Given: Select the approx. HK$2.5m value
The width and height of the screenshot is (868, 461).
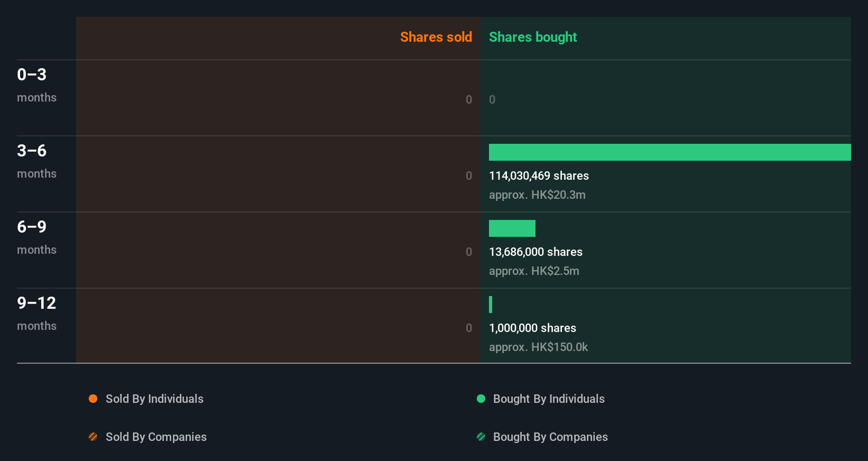Looking at the screenshot, I should pyautogui.click(x=534, y=271).
